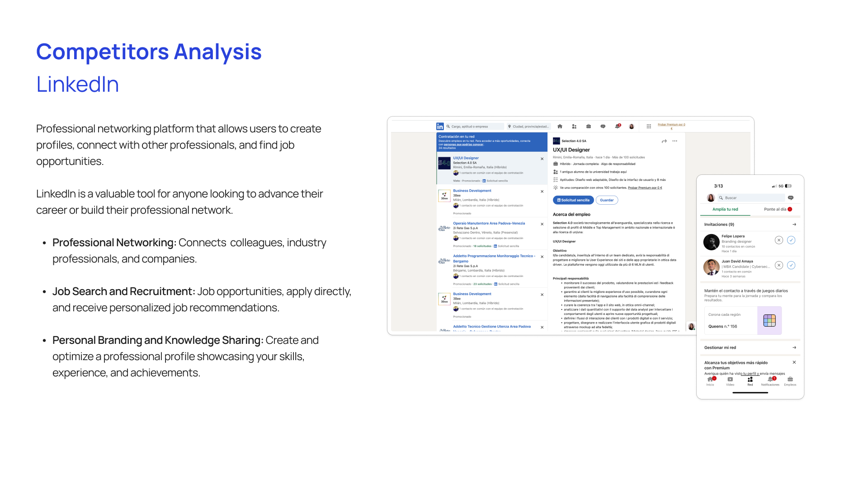868x488 pixels.
Task: Tap 'Red' in mobile bottom navigation
Action: click(750, 382)
